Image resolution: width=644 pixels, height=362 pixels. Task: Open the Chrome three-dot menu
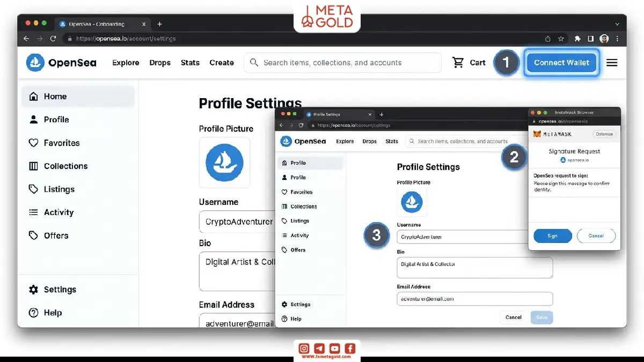[618, 39]
